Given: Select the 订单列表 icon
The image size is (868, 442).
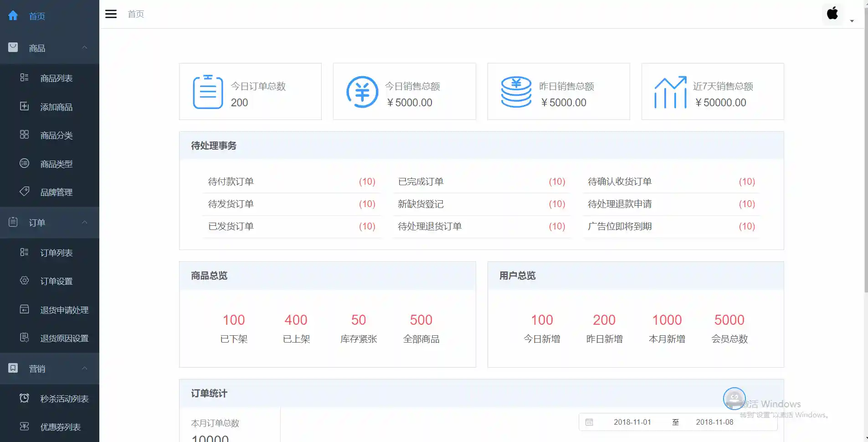Looking at the screenshot, I should 24,252.
